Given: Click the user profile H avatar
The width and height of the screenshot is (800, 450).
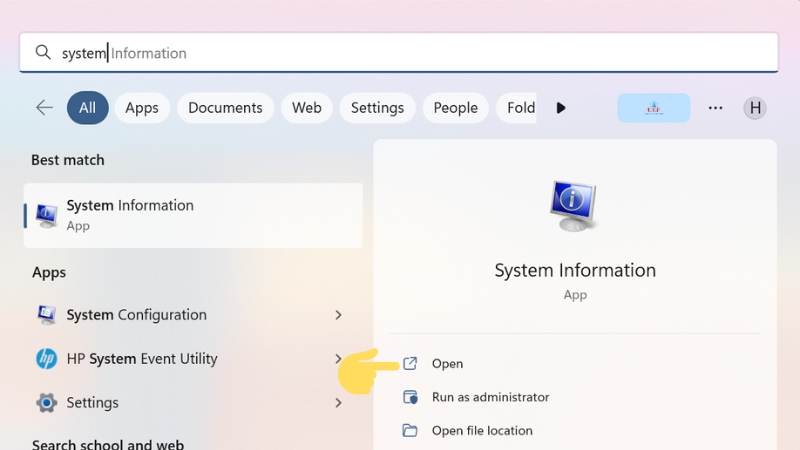Looking at the screenshot, I should click(755, 108).
